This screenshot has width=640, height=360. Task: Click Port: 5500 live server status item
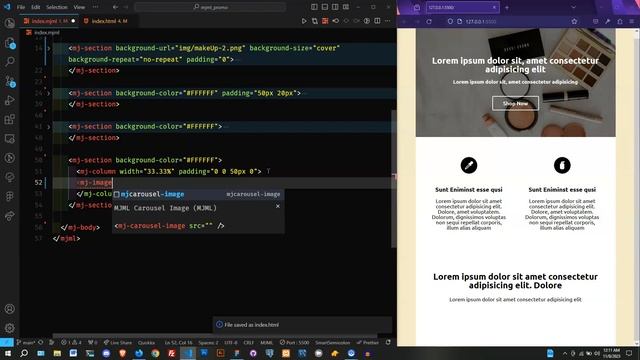coord(294,342)
